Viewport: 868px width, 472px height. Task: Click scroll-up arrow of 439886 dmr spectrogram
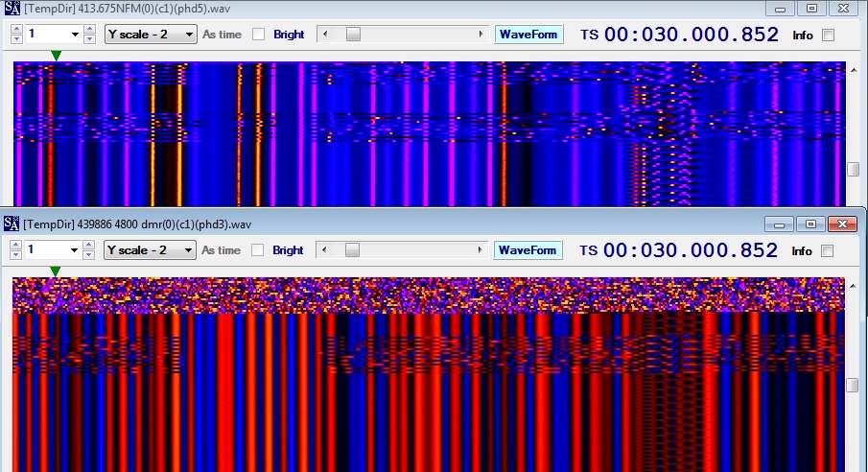(852, 286)
